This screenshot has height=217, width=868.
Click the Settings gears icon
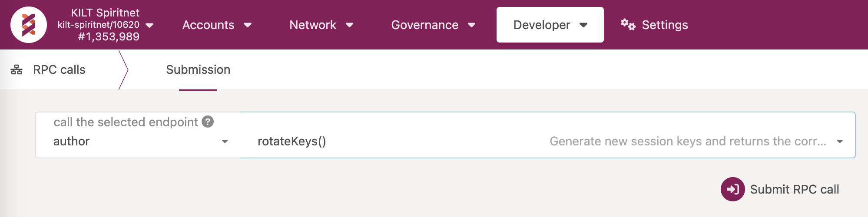click(628, 24)
